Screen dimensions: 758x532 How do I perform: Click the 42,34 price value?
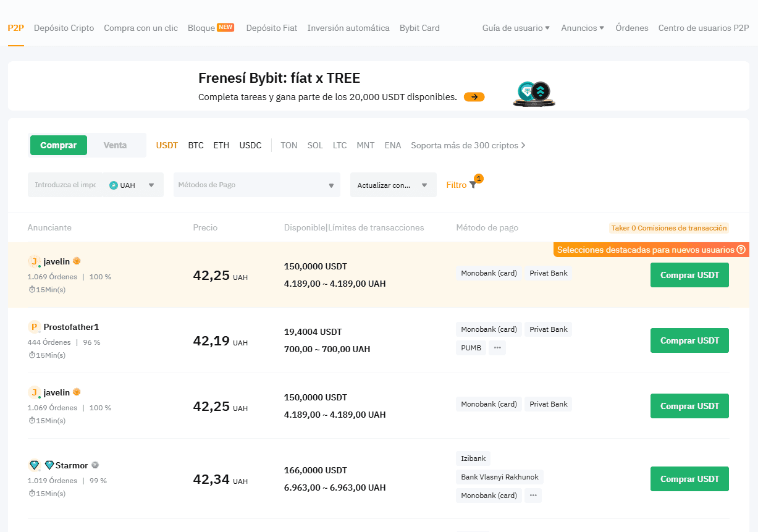211,479
